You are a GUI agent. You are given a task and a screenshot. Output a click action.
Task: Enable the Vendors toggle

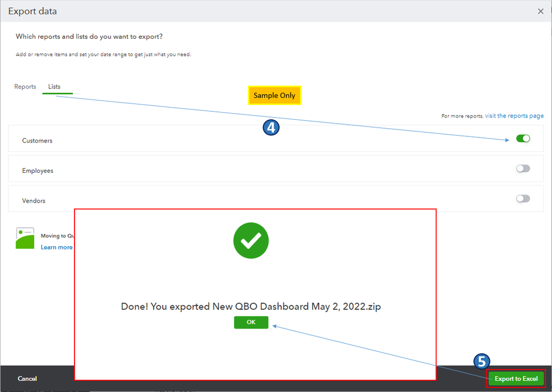tap(523, 198)
